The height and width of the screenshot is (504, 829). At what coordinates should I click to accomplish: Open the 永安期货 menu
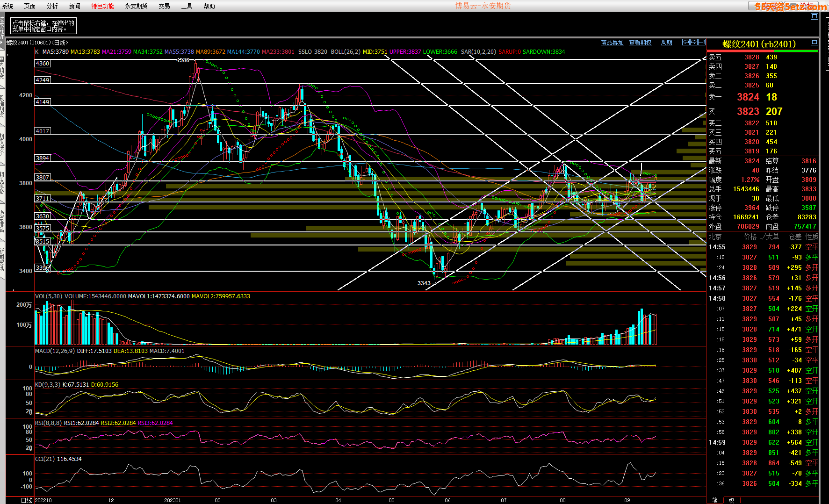tap(136, 6)
